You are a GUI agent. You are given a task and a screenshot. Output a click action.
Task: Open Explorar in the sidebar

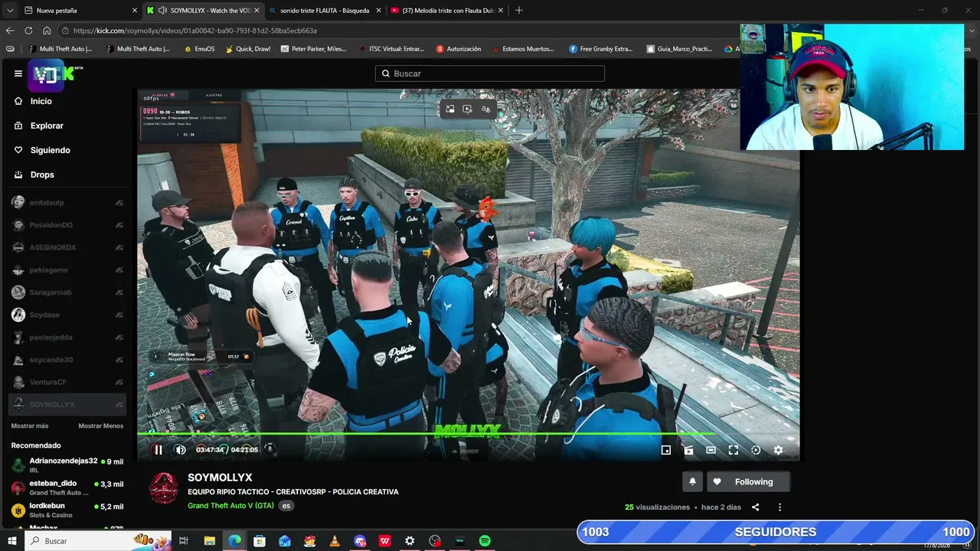47,126
